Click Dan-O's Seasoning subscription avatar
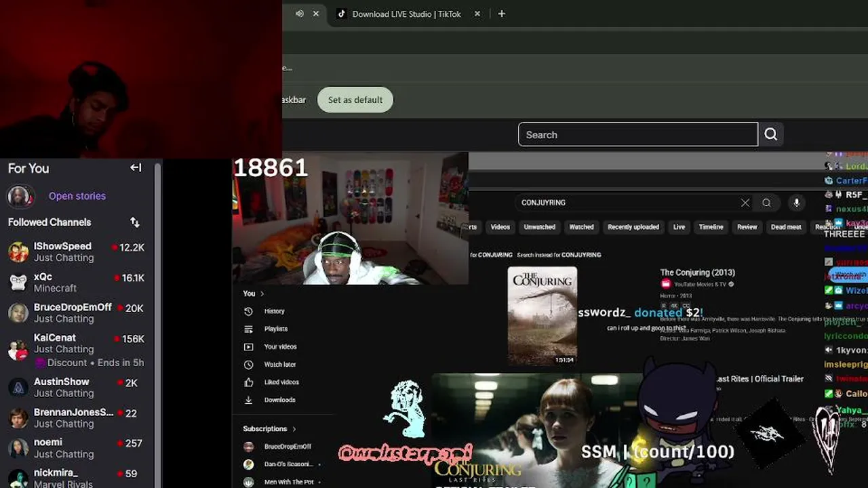The width and height of the screenshot is (868, 488). click(249, 464)
